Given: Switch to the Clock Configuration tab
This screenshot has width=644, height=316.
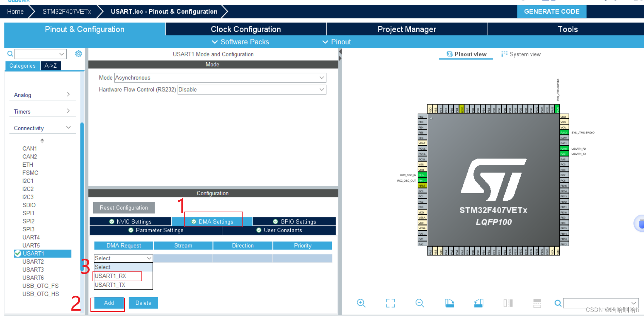Looking at the screenshot, I should 245,29.
